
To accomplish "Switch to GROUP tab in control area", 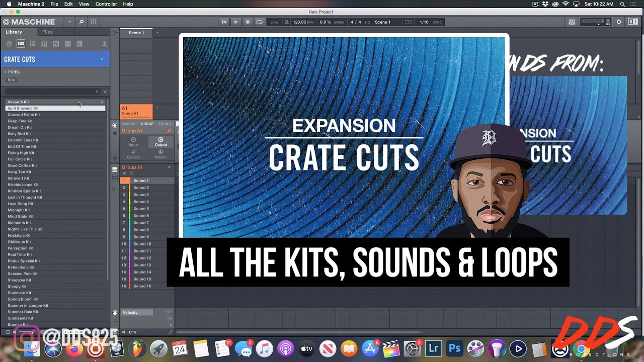I will [x=147, y=124].
